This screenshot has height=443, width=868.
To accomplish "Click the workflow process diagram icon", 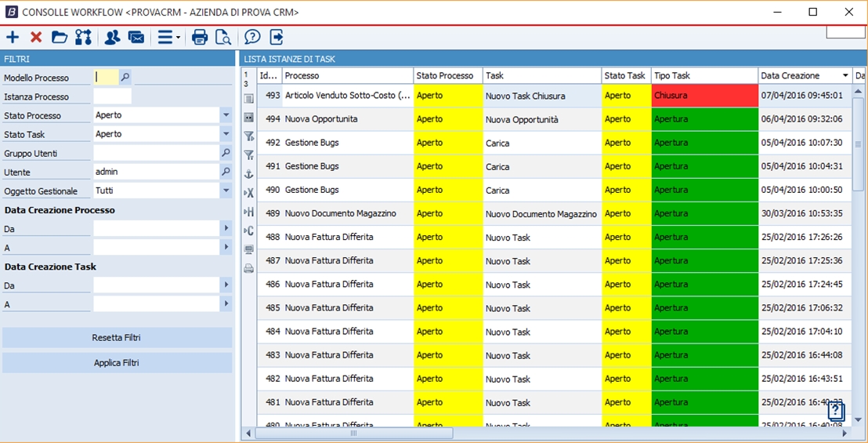I will [x=83, y=37].
